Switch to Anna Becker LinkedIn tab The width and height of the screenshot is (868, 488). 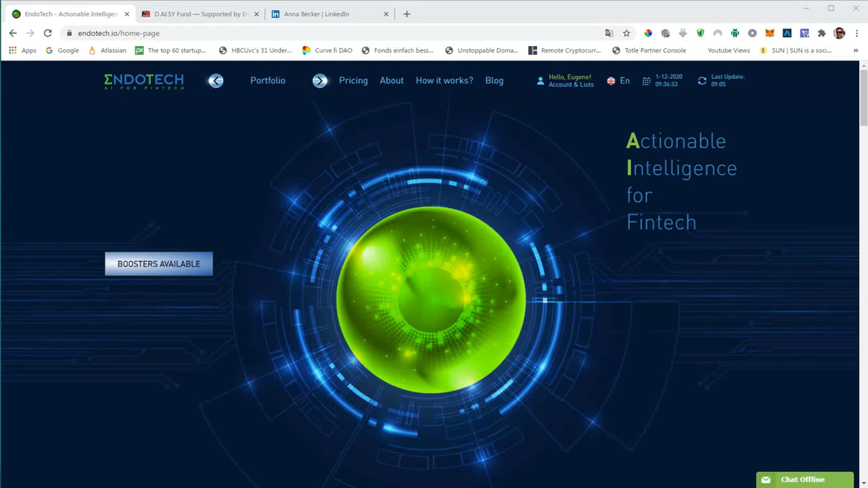(x=316, y=14)
